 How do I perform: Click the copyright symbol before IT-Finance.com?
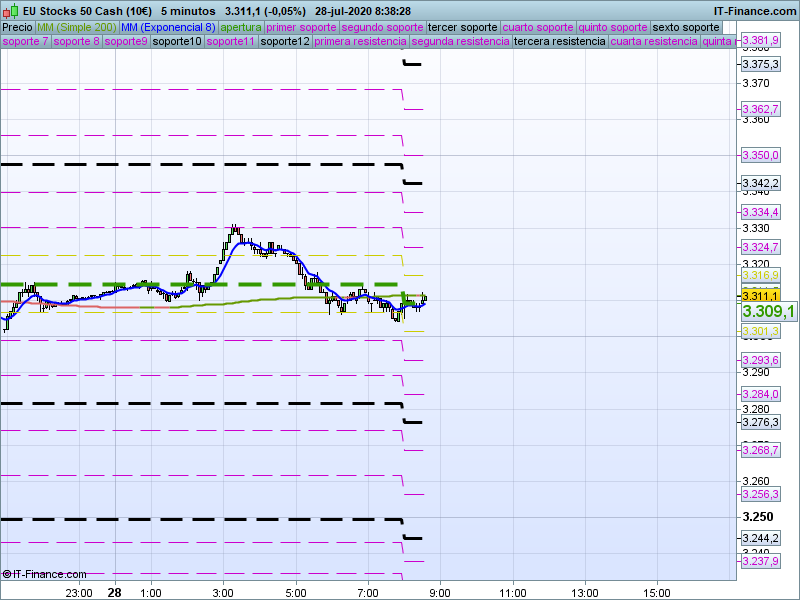pyautogui.click(x=7, y=574)
